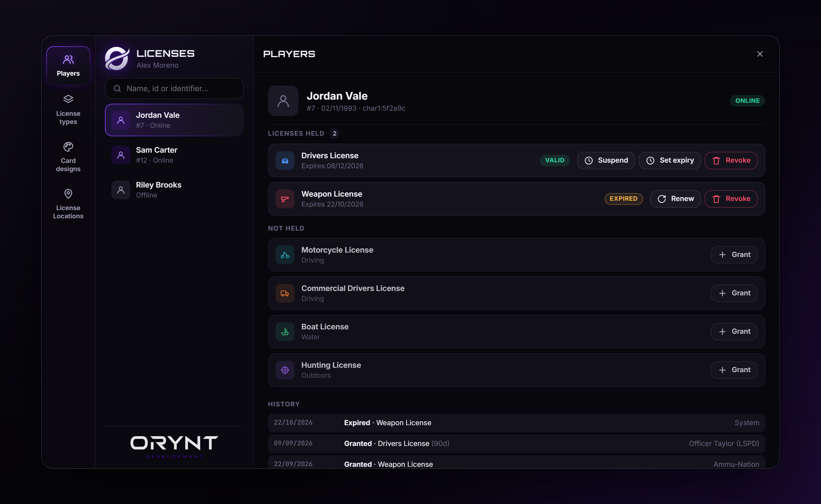Set expiry for the Drivers License

point(669,160)
